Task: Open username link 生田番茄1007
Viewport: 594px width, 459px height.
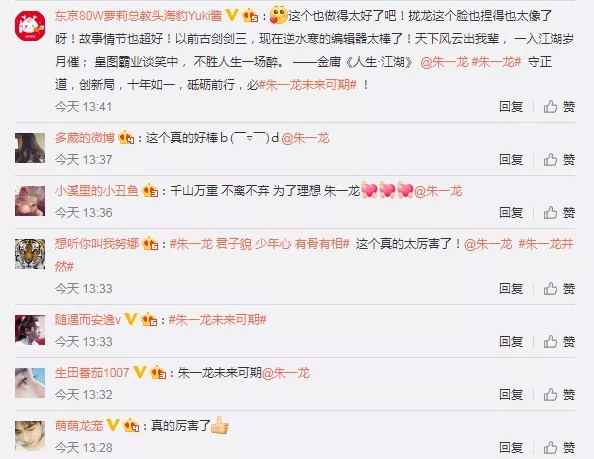Action: point(92,373)
